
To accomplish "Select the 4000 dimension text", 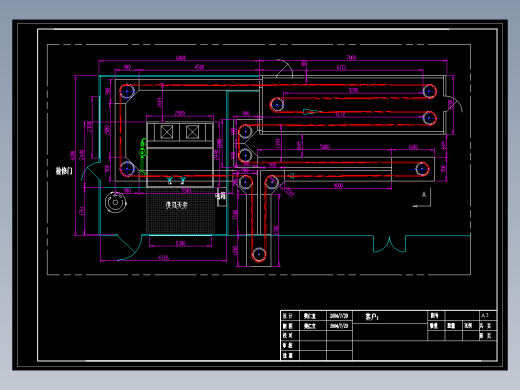I will (x=338, y=186).
